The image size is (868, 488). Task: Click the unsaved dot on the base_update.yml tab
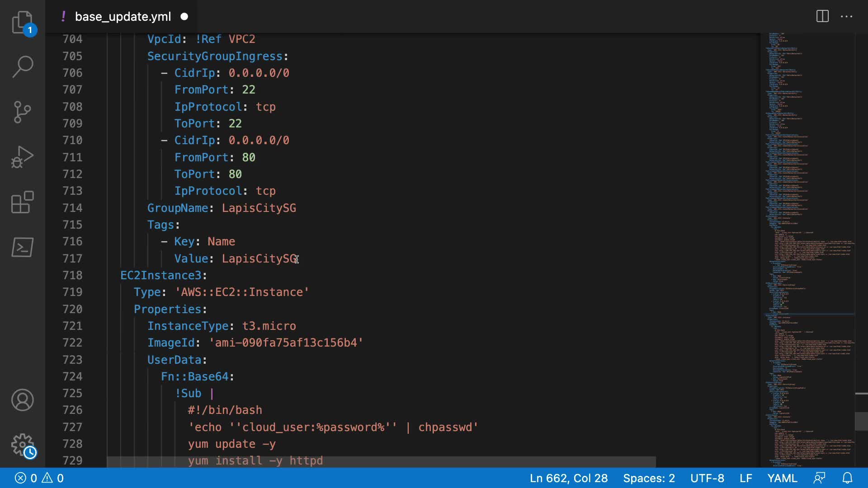coord(184,17)
